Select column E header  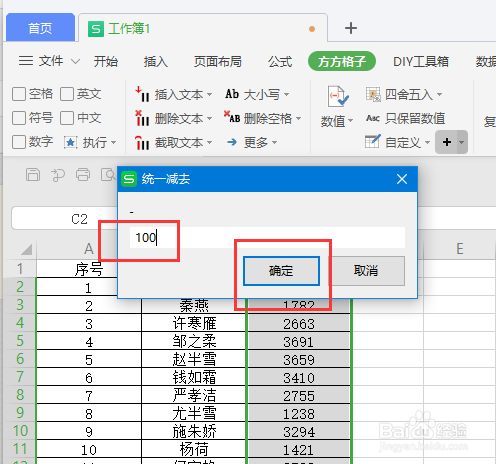[x=459, y=249]
